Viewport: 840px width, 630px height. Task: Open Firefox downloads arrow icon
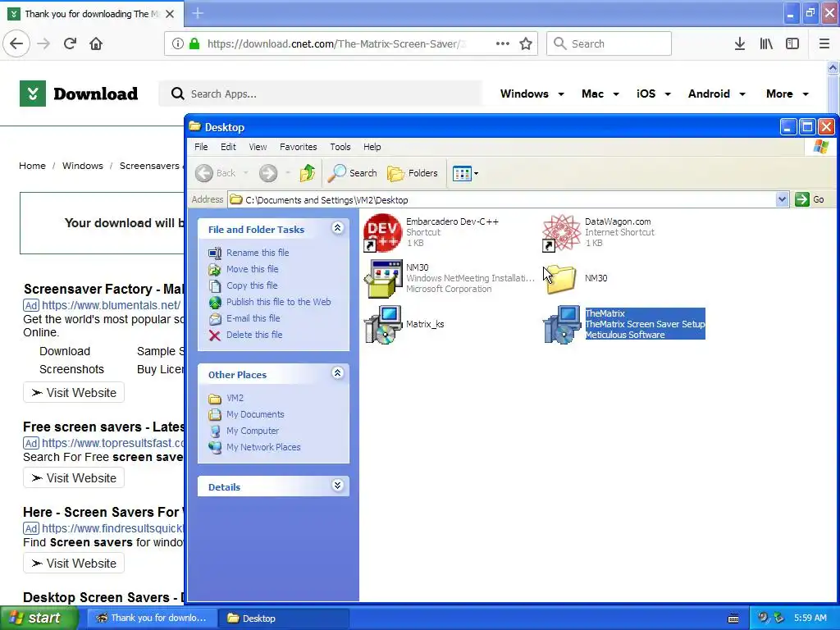click(x=740, y=44)
